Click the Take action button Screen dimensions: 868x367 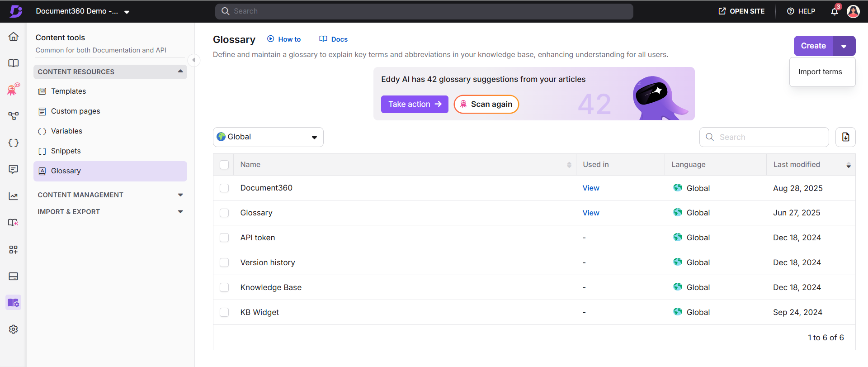415,104
